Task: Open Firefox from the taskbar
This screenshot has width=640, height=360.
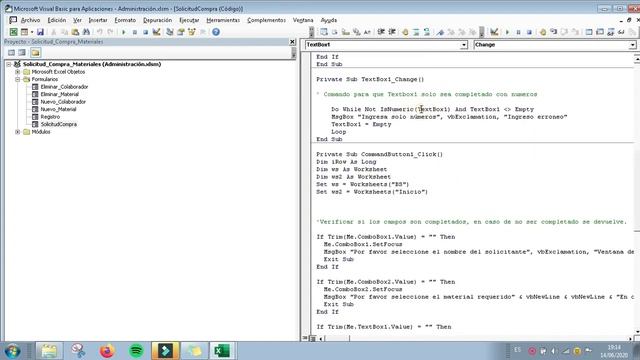Action: (x=107, y=351)
